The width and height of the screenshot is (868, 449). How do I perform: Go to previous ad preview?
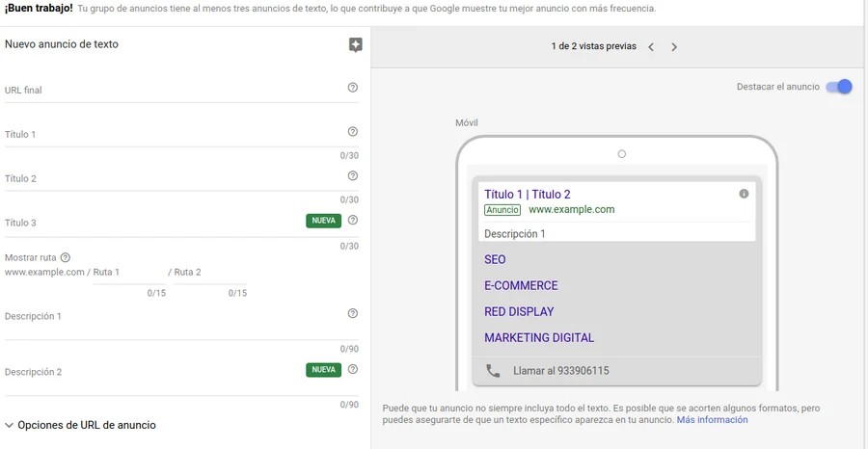[651, 47]
